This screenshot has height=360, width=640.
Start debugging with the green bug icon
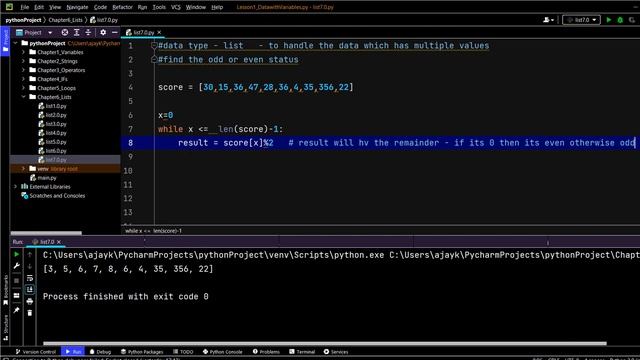point(620,20)
